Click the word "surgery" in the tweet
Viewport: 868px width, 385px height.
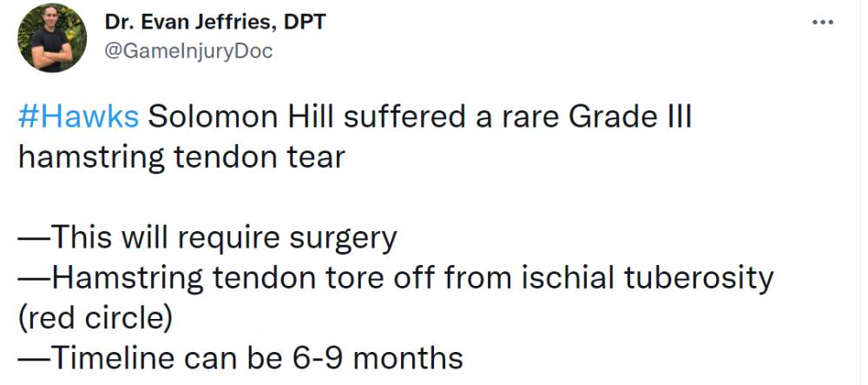(343, 239)
